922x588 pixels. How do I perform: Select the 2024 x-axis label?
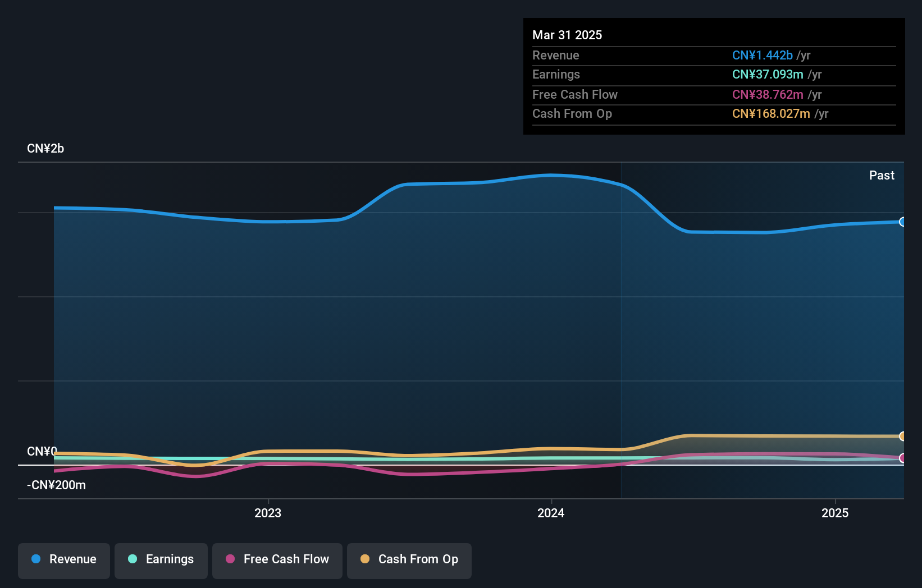tap(551, 513)
